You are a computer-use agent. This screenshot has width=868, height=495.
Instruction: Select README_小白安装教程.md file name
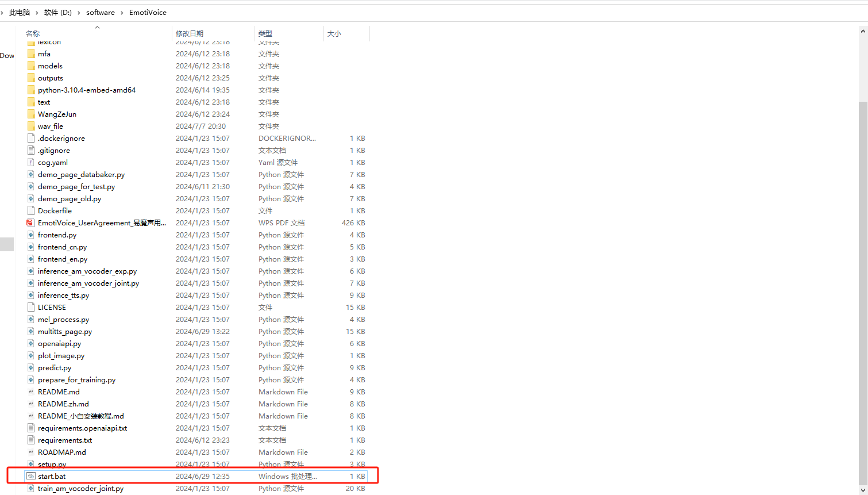click(x=81, y=416)
